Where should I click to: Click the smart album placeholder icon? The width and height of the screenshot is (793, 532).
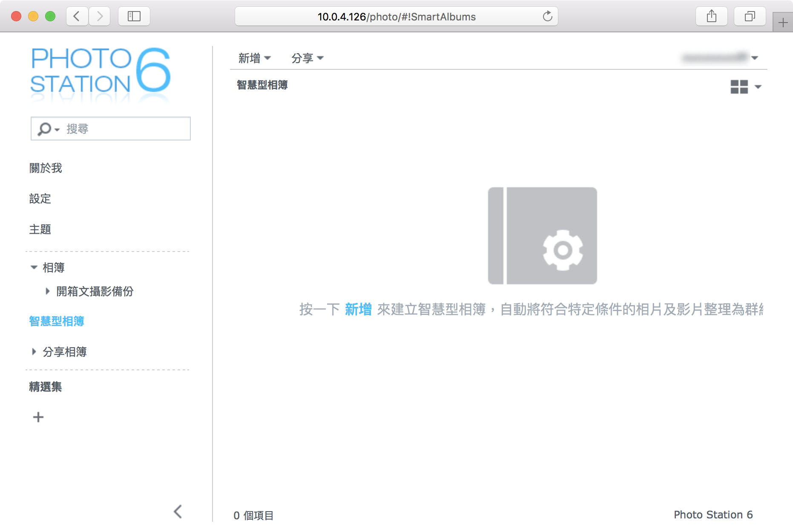(542, 236)
